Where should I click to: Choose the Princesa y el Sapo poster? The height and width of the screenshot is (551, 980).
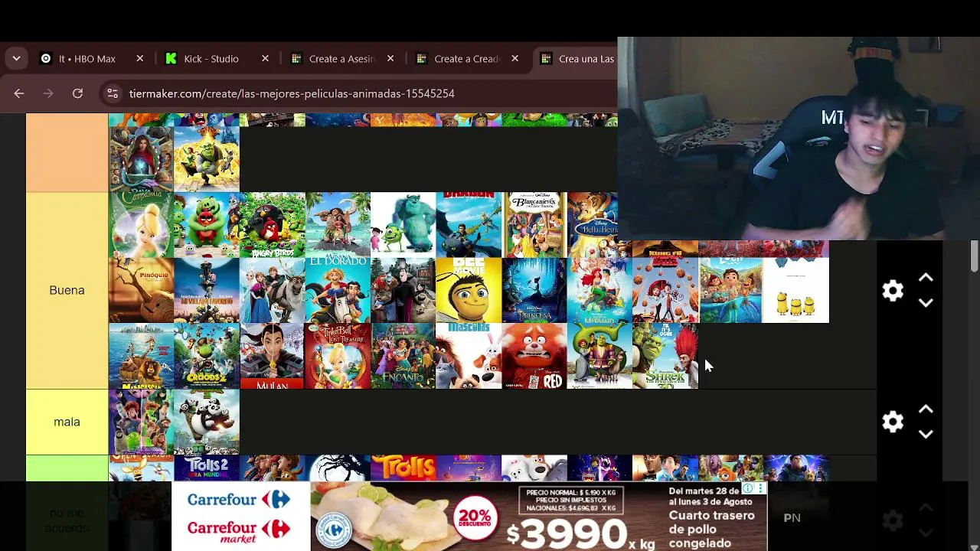534,291
